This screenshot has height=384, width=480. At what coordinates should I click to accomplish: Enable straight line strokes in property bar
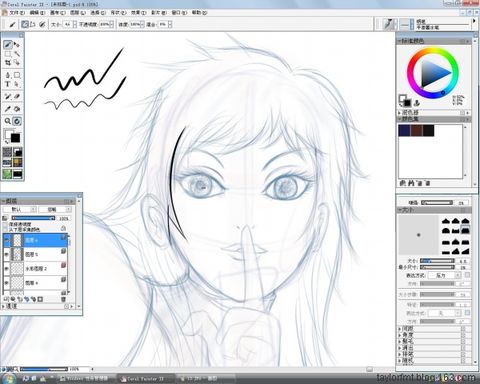tap(33, 24)
